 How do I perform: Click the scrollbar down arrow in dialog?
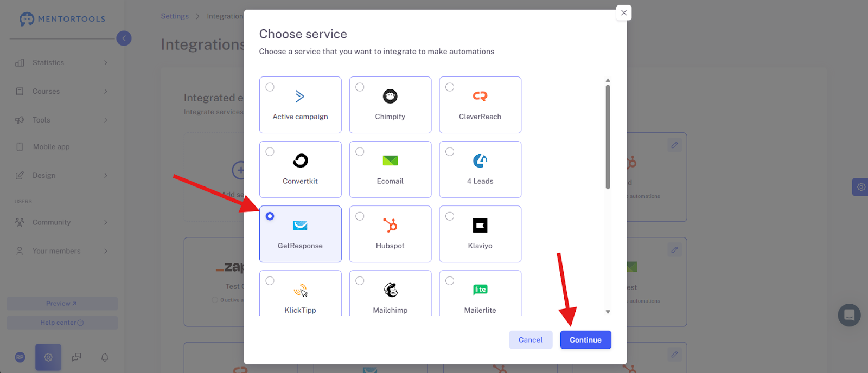click(x=608, y=312)
